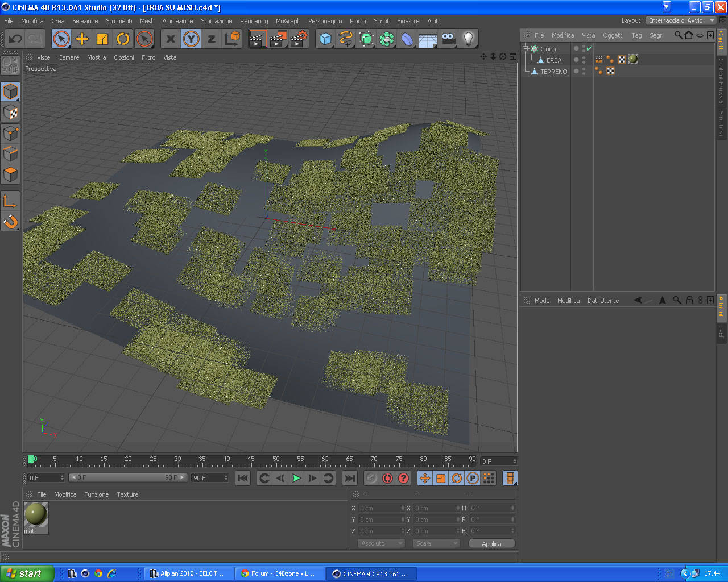Open the Light object icon
Image resolution: width=728 pixels, height=582 pixels.
click(x=468, y=39)
